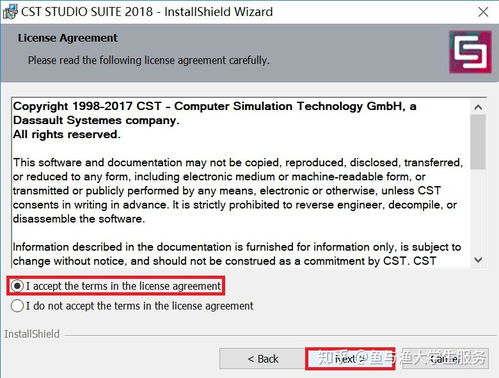Choose 'I do not accept the terms' option
499x378 pixels.
click(x=17, y=306)
